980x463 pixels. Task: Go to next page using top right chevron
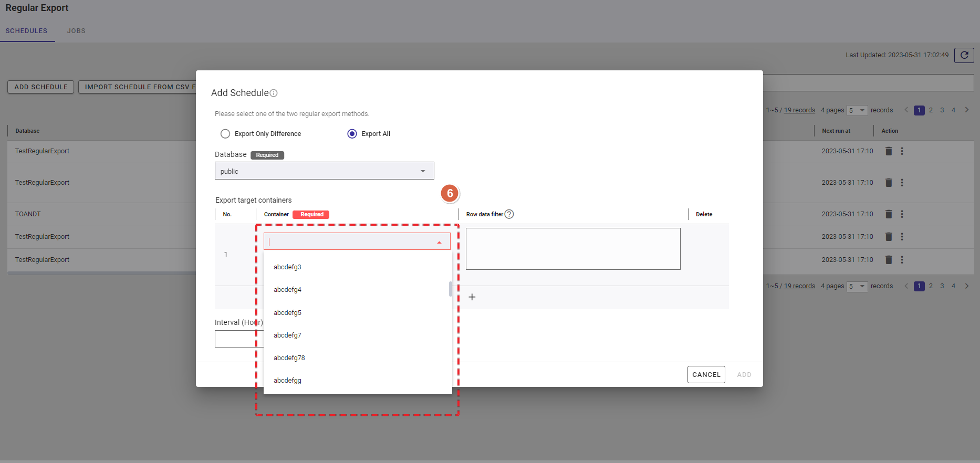pyautogui.click(x=966, y=110)
